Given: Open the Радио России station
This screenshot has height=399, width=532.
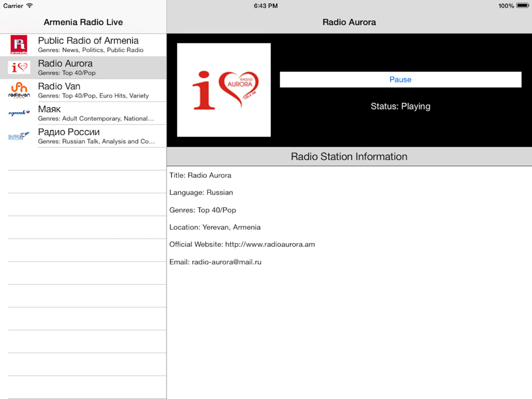Looking at the screenshot, I should [x=83, y=136].
